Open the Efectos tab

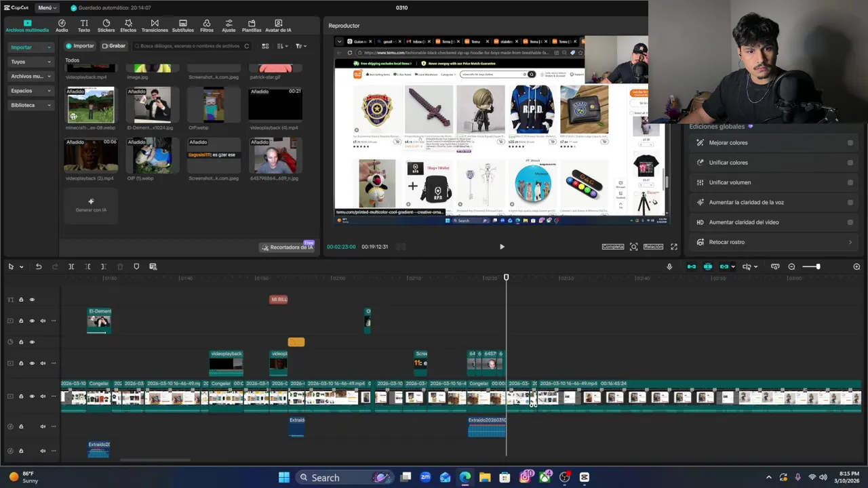coord(128,26)
